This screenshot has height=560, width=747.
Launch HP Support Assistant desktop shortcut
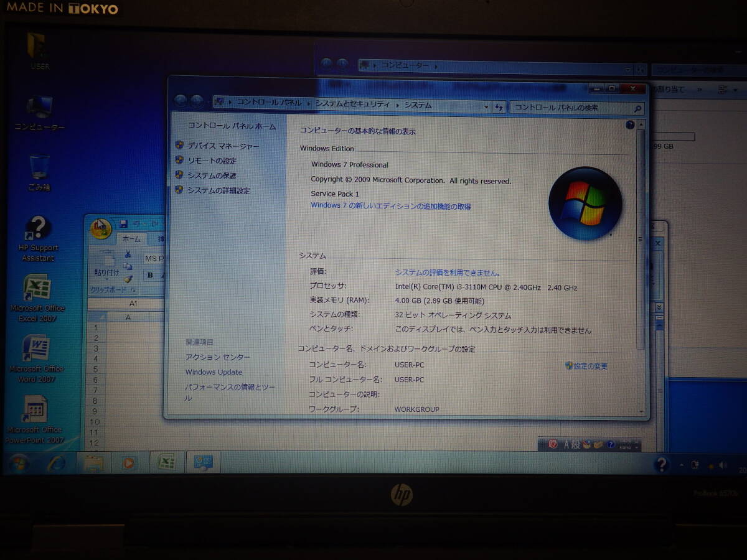click(x=38, y=240)
